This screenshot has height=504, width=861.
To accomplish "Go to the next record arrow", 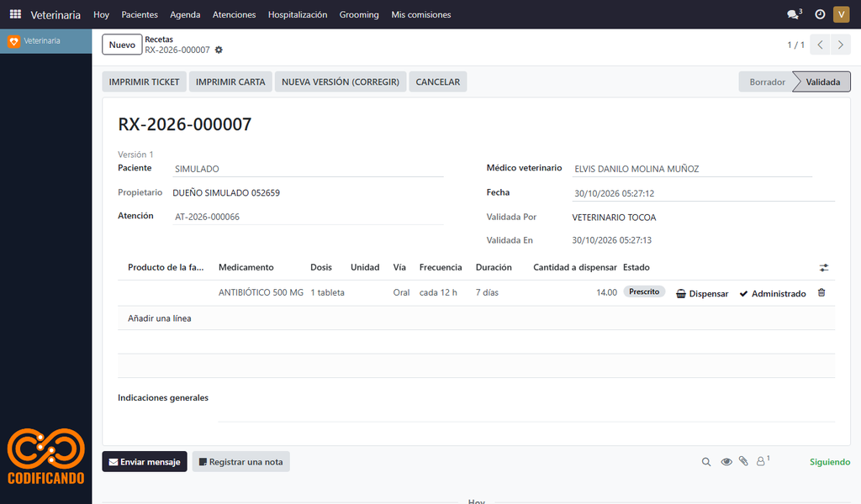I will click(841, 45).
